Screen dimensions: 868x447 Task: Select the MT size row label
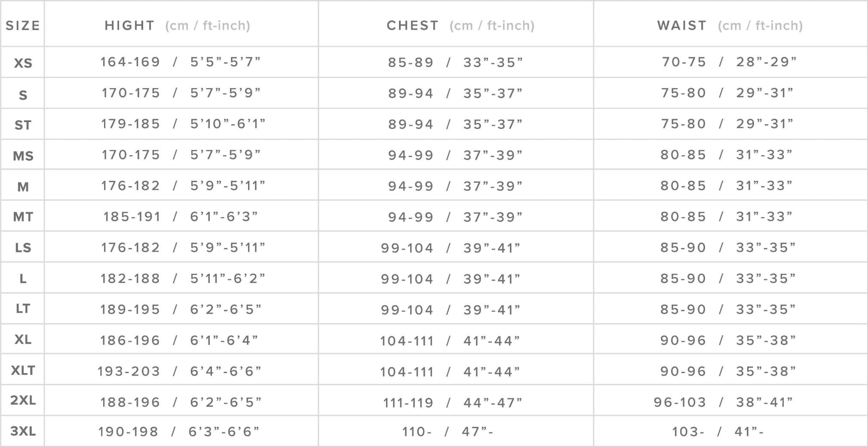click(23, 217)
